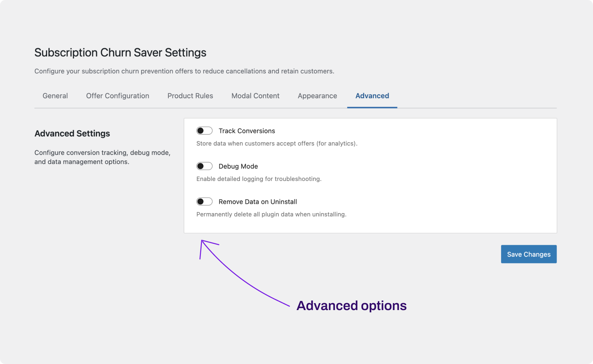The image size is (593, 364).
Task: Click the Save Changes button
Action: (x=529, y=254)
